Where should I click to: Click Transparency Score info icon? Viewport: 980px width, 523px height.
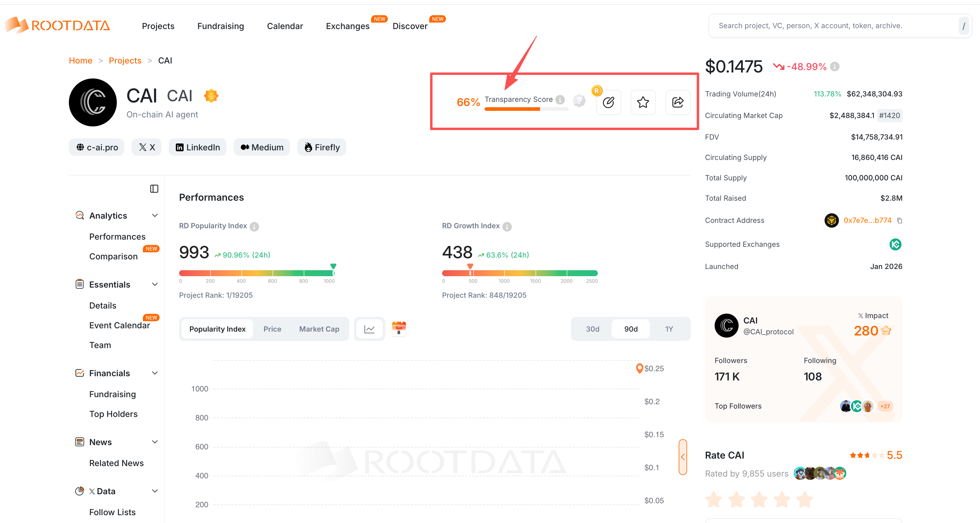[x=560, y=100]
